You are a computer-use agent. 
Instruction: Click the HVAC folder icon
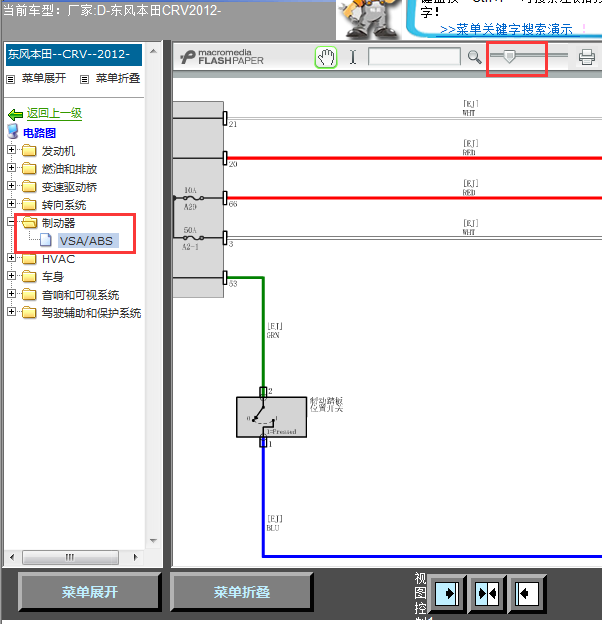click(29, 259)
